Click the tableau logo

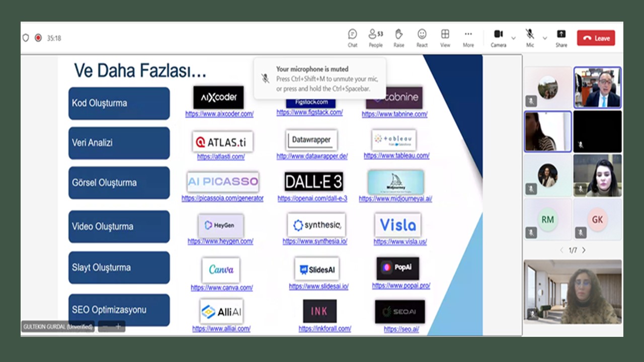(394, 139)
